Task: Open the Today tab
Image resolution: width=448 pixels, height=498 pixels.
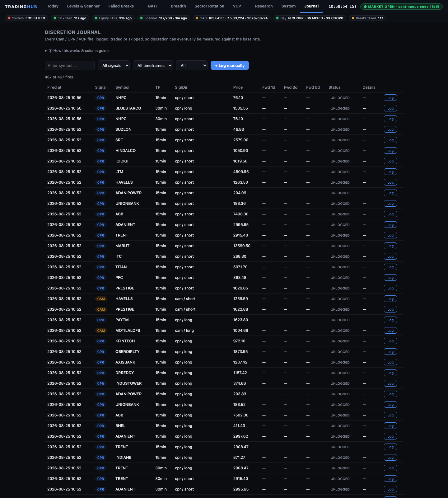Action: point(53,6)
